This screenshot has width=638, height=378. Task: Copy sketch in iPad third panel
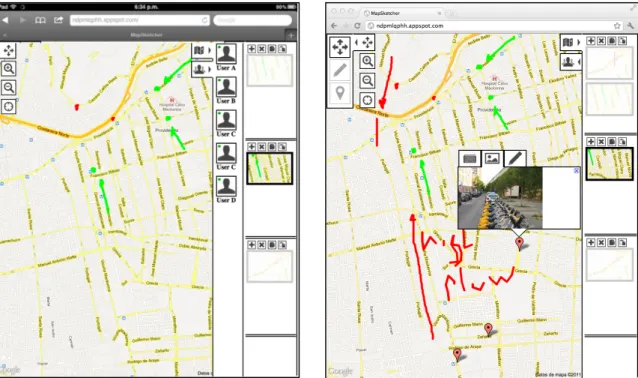point(272,245)
